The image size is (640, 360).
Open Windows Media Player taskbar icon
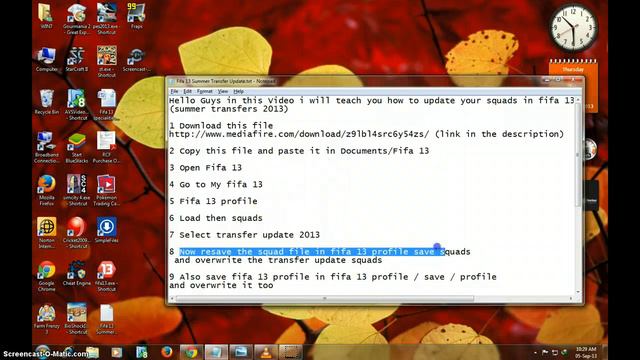[x=116, y=352]
